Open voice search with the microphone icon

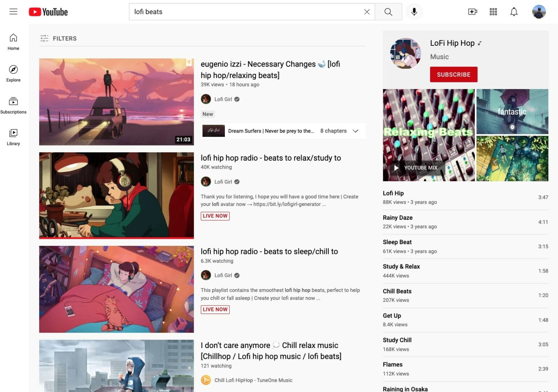point(414,11)
